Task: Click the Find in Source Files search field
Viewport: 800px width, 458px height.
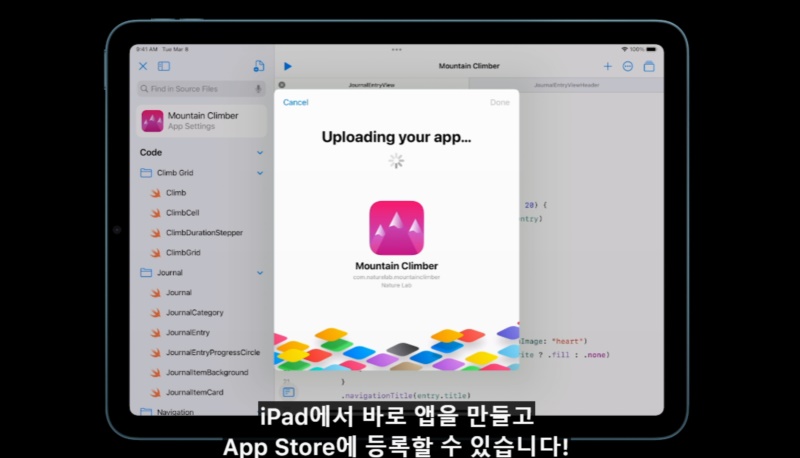Action: click(202, 89)
